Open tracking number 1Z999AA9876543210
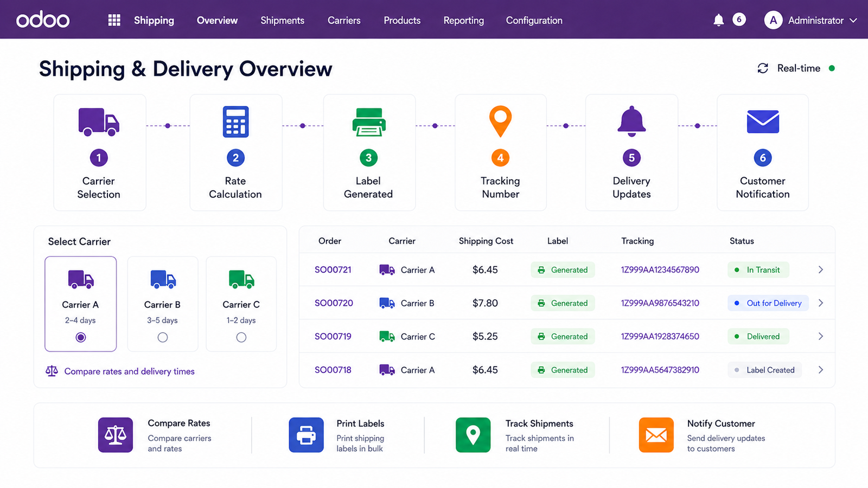The height and width of the screenshot is (488, 868). point(660,303)
